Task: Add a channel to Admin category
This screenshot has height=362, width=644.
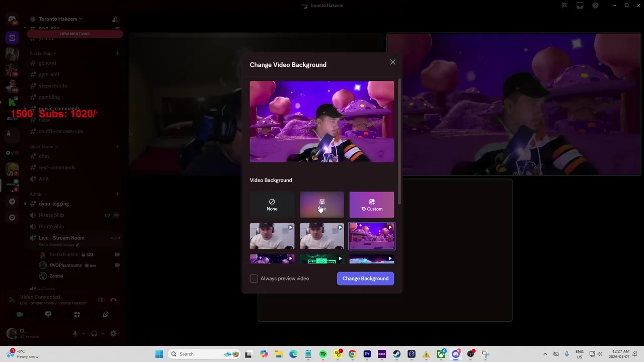Action: point(117,194)
